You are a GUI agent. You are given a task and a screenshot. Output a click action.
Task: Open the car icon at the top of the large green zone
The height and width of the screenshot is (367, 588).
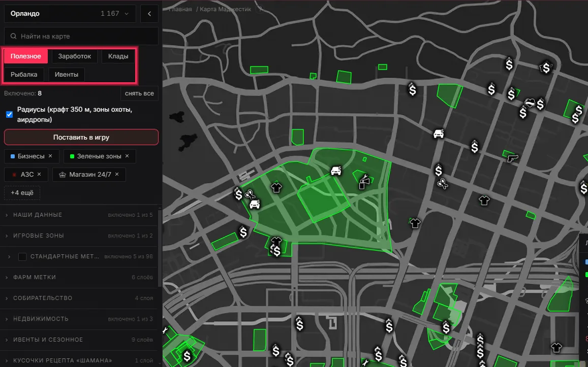pyautogui.click(x=336, y=171)
